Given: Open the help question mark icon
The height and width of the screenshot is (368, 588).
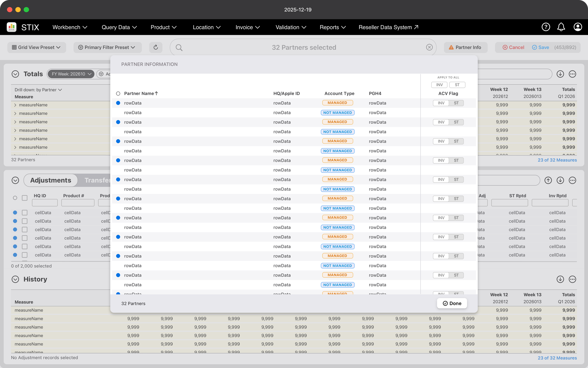Looking at the screenshot, I should coord(546,27).
